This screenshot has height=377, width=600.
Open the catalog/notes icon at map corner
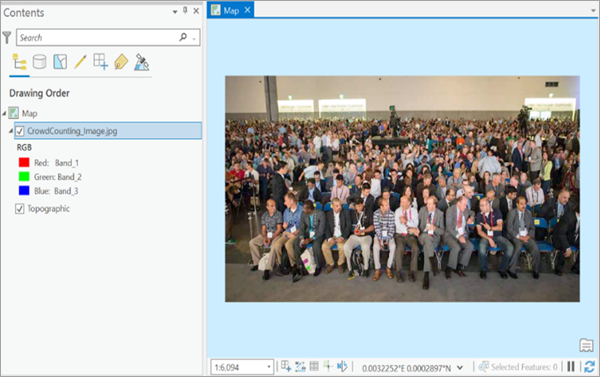click(x=586, y=345)
